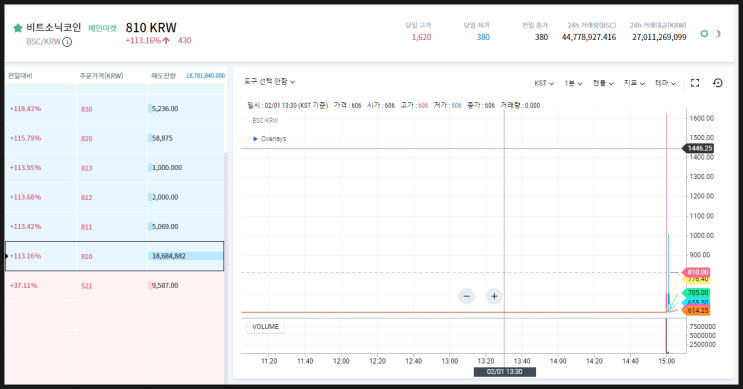
Task: Zoom out the chart with minus button
Action: 466,296
